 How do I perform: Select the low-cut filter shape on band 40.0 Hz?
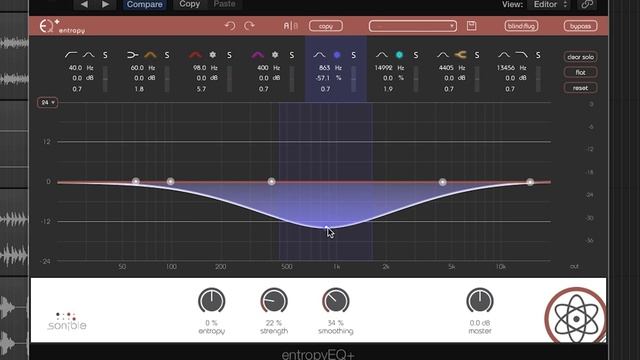tap(71, 55)
